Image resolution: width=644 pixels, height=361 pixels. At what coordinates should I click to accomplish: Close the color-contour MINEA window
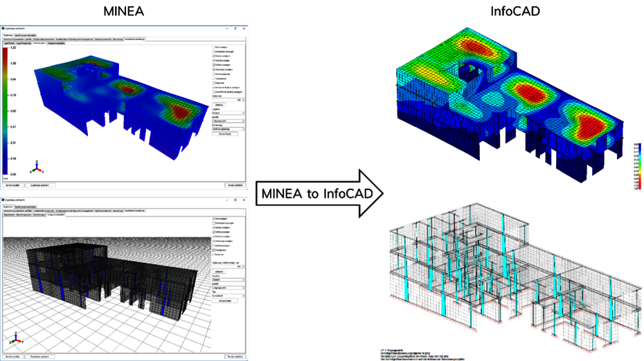click(244, 28)
